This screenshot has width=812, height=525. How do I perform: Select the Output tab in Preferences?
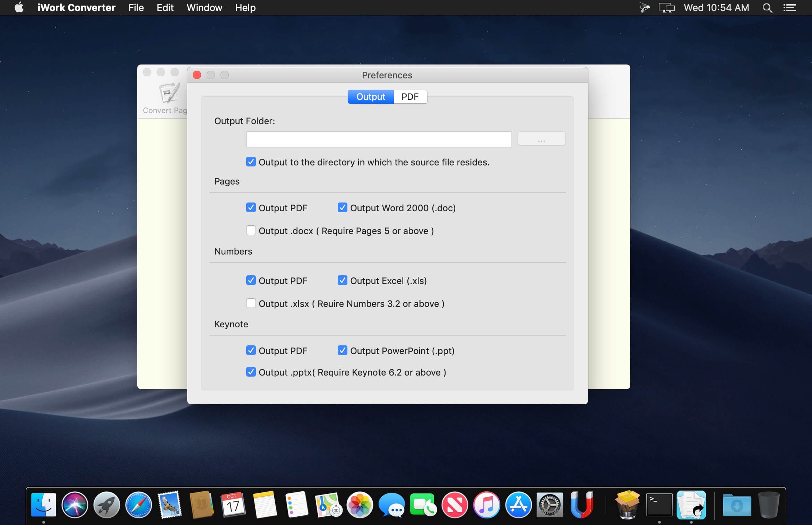pos(370,97)
